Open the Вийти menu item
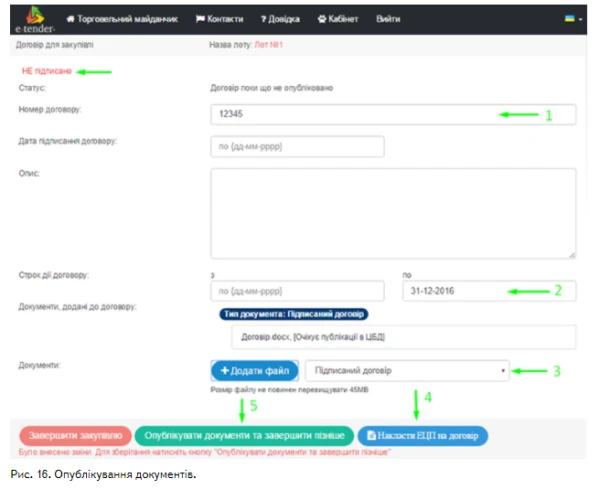The image size is (600, 500). pos(388,19)
